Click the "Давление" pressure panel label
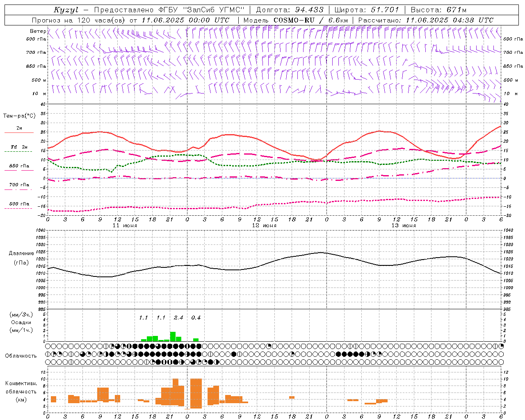This screenshot has width=525, height=420. [x=21, y=253]
